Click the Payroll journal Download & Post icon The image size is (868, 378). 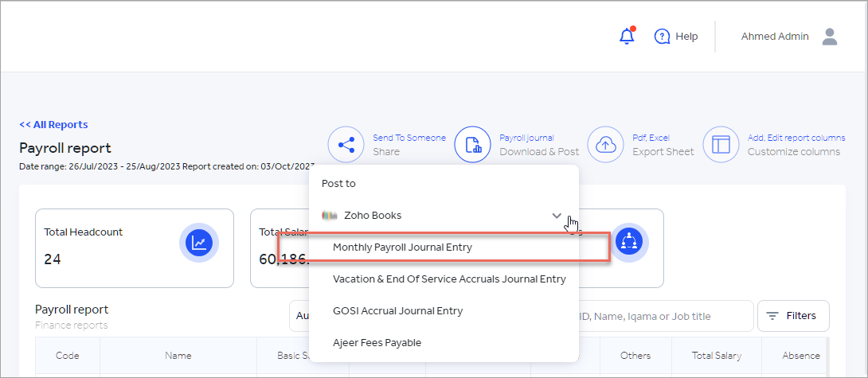pyautogui.click(x=473, y=145)
